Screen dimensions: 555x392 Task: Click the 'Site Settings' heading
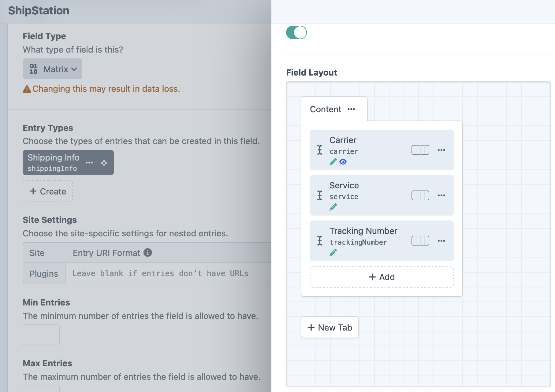(x=50, y=220)
